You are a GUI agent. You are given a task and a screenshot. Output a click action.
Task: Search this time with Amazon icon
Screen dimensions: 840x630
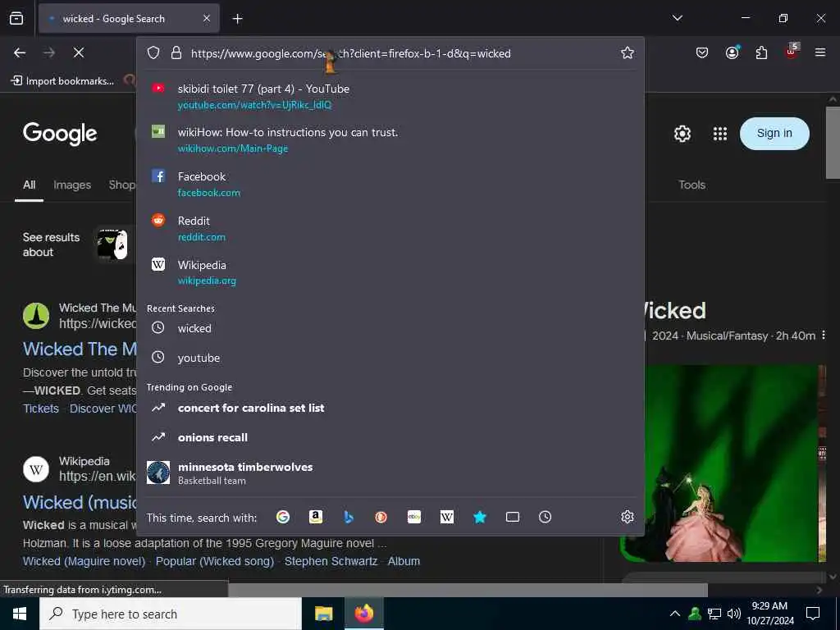(316, 517)
